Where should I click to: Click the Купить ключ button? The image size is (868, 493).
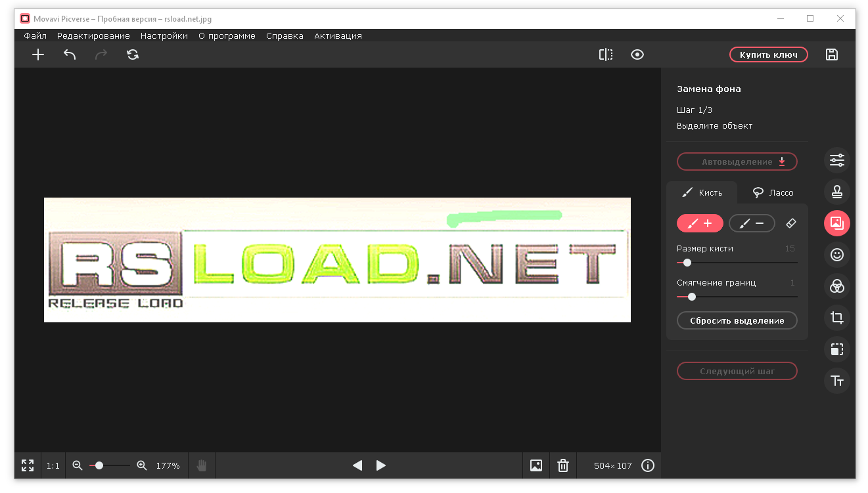769,54
